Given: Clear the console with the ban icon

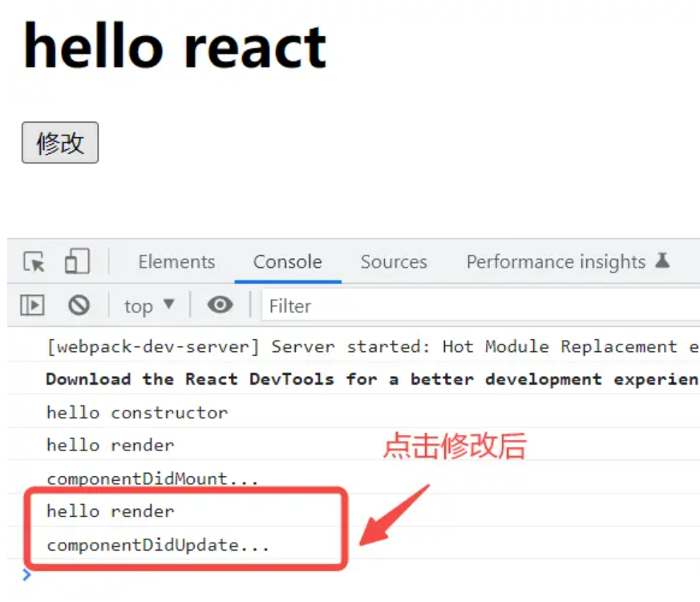Looking at the screenshot, I should 79,305.
